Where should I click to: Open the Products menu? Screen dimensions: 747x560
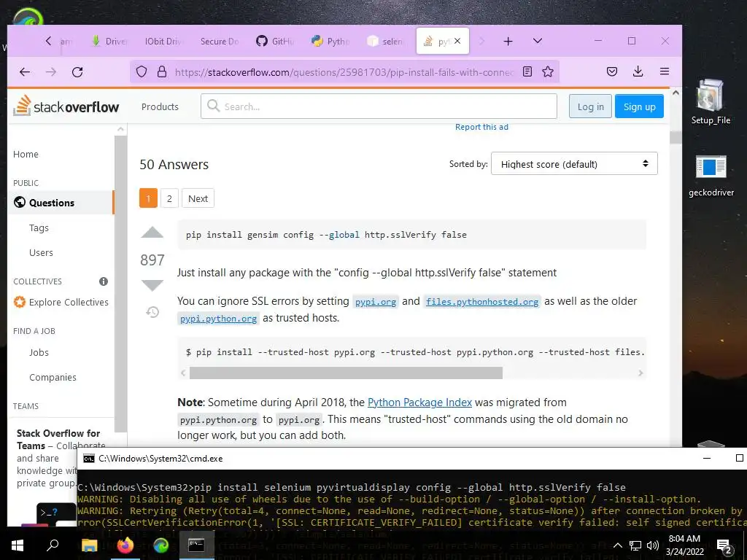(x=160, y=106)
